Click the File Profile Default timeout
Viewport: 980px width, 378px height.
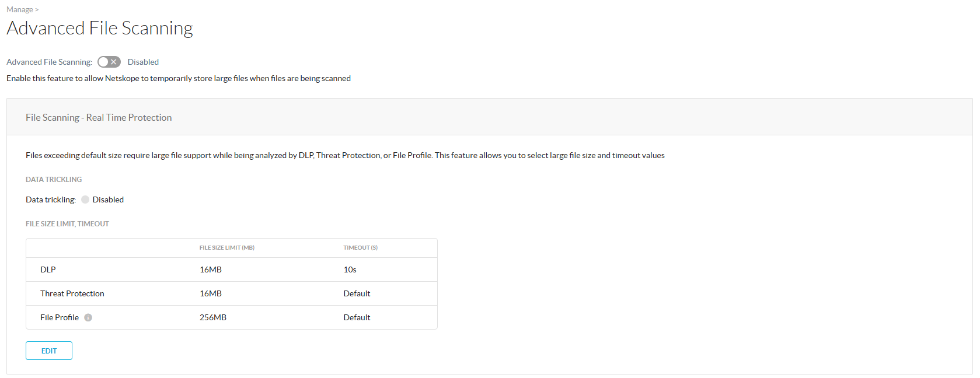[x=357, y=317]
